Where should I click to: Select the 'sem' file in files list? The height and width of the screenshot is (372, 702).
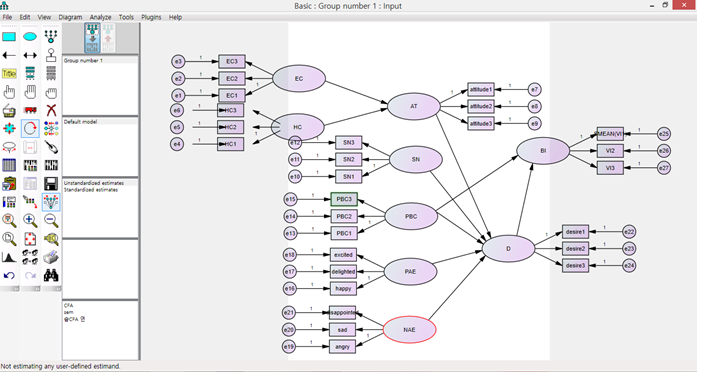coord(68,312)
